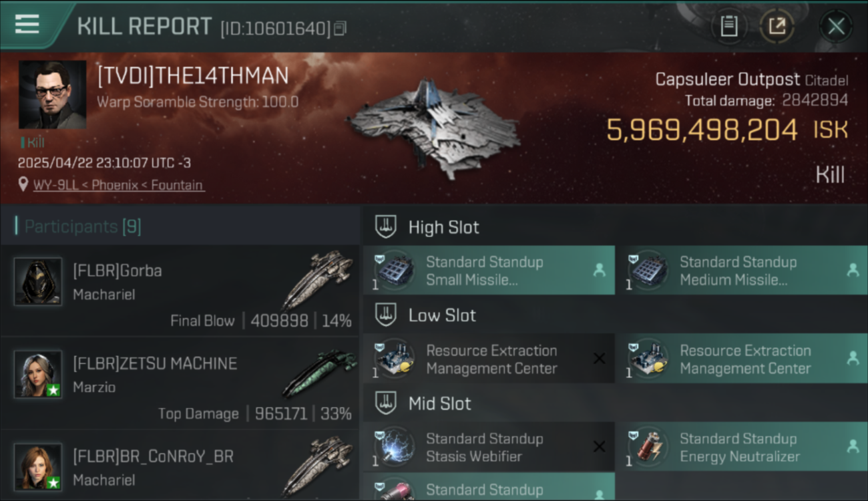868x501 pixels.
Task: Select the Standard Standup Small Missile module
Action: click(489, 271)
